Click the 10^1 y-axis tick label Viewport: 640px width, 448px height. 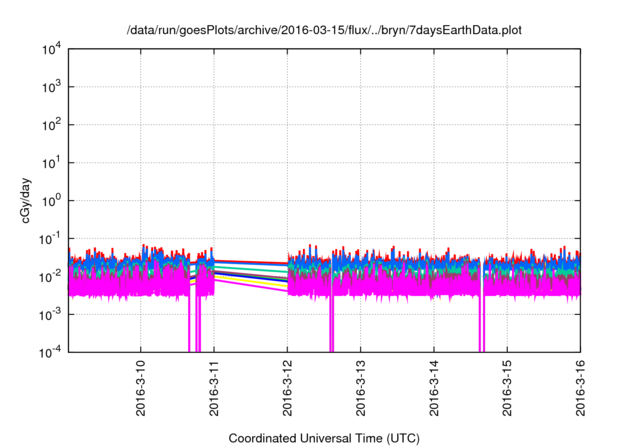(x=52, y=163)
